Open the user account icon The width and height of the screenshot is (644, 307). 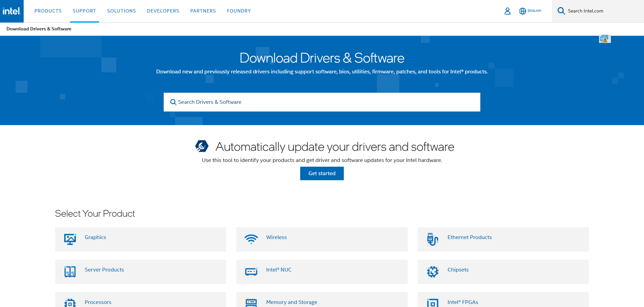pos(507,11)
